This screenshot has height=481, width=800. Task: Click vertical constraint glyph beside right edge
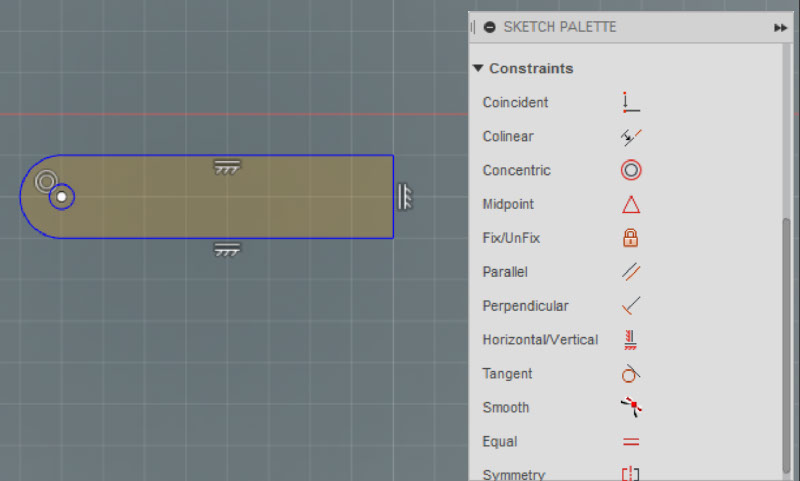(405, 196)
